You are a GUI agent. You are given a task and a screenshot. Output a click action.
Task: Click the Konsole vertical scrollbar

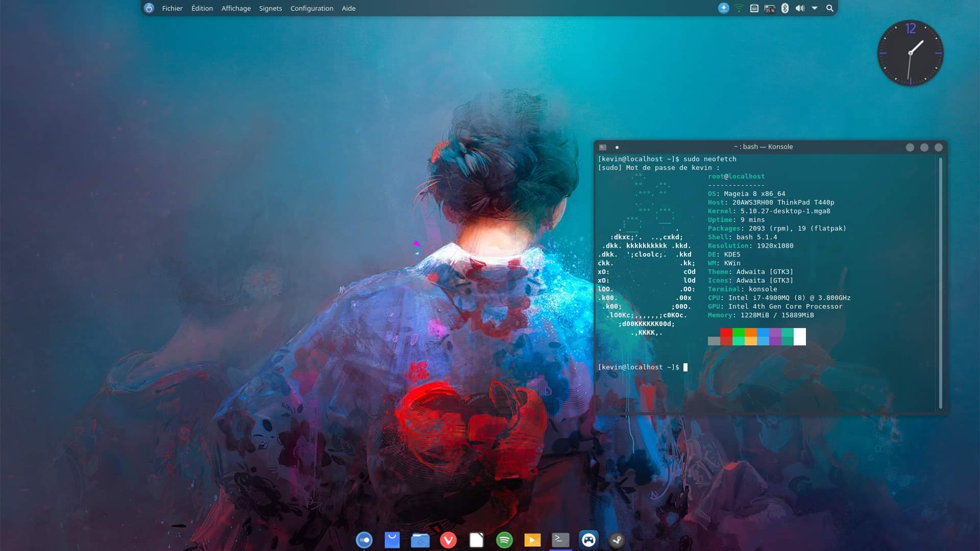[x=940, y=283]
